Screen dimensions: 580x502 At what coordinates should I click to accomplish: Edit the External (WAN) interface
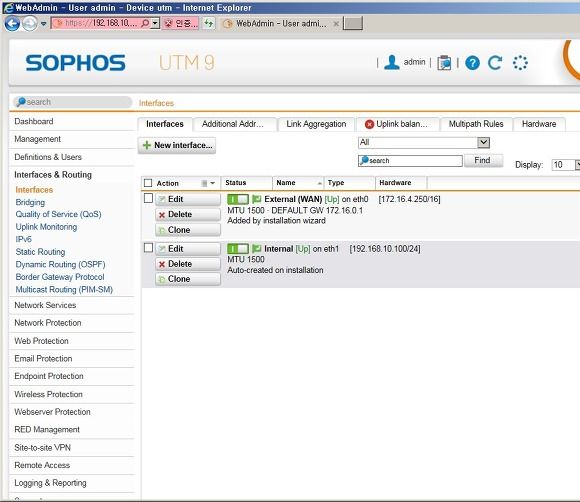[188, 199]
